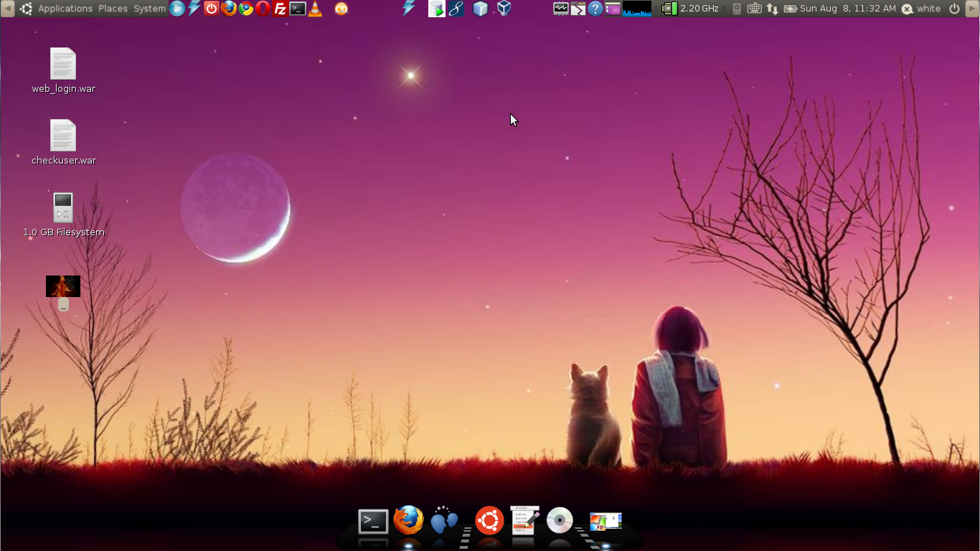Image resolution: width=980 pixels, height=551 pixels.
Task: Launch the blue play-button icon in top panel
Action: pyautogui.click(x=177, y=9)
